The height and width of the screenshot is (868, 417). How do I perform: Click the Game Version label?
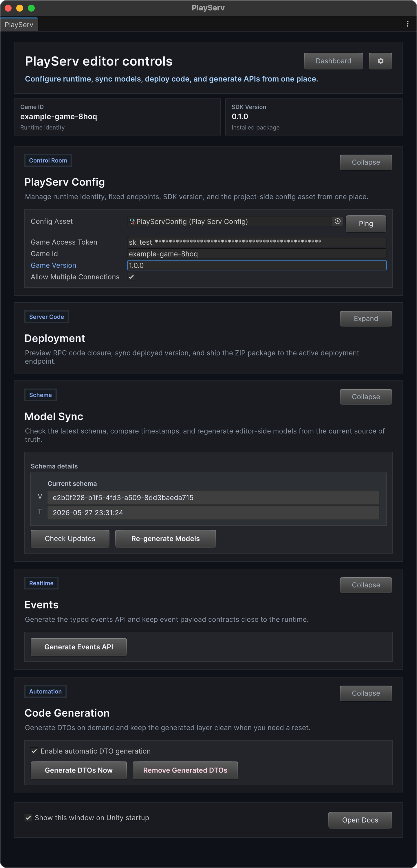pyautogui.click(x=53, y=265)
